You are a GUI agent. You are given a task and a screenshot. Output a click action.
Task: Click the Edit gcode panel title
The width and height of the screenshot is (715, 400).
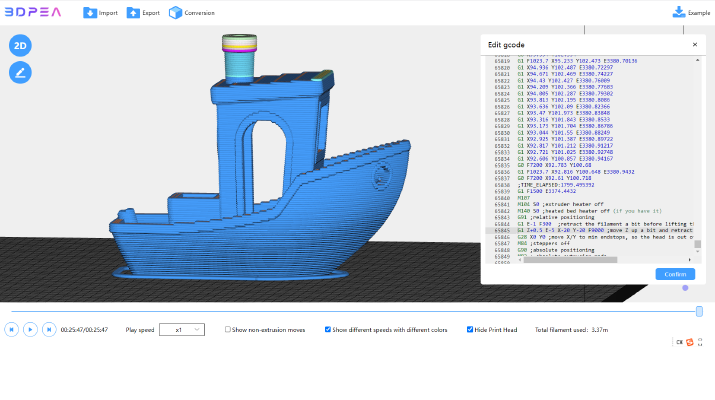[506, 45]
